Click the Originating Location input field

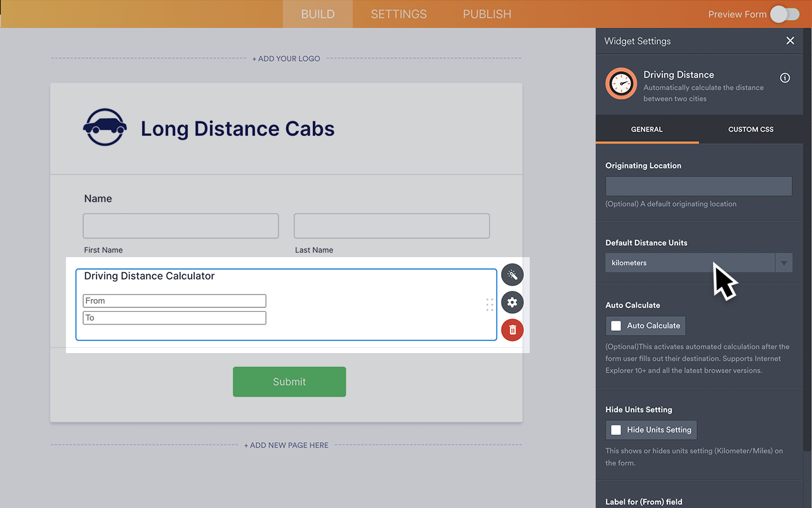[698, 186]
